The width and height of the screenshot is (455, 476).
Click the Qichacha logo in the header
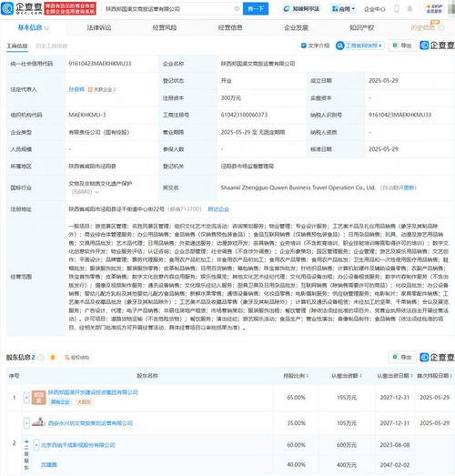point(22,8)
